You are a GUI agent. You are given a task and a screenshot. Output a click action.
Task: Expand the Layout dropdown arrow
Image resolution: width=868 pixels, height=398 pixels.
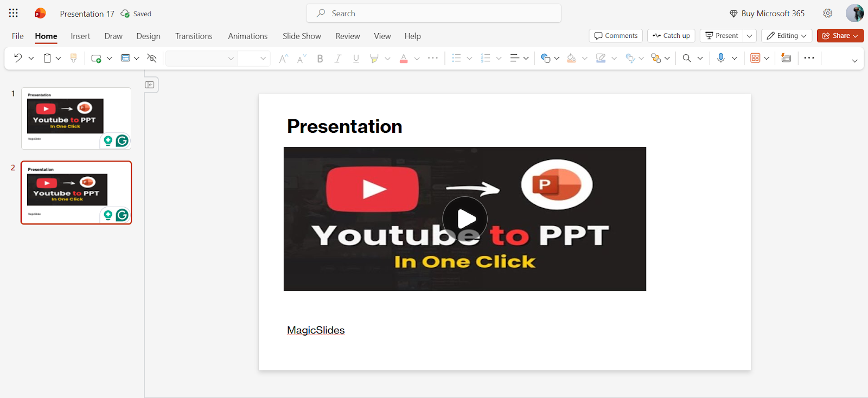point(137,58)
